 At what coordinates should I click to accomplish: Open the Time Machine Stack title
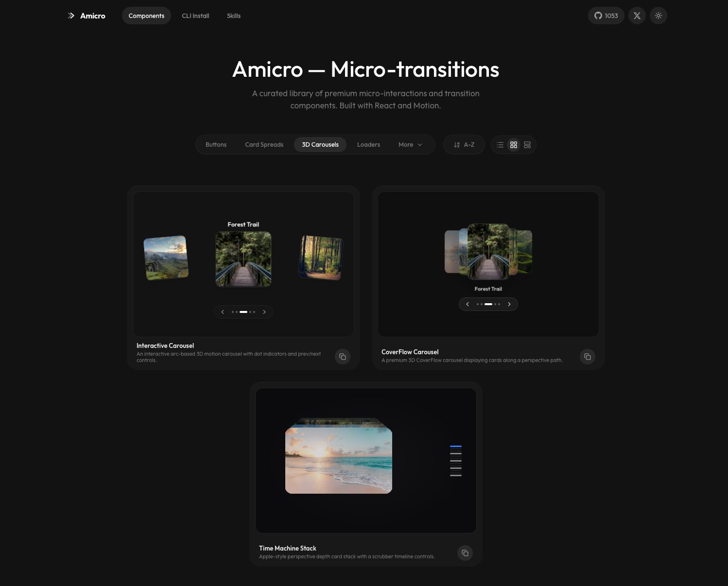click(x=288, y=549)
